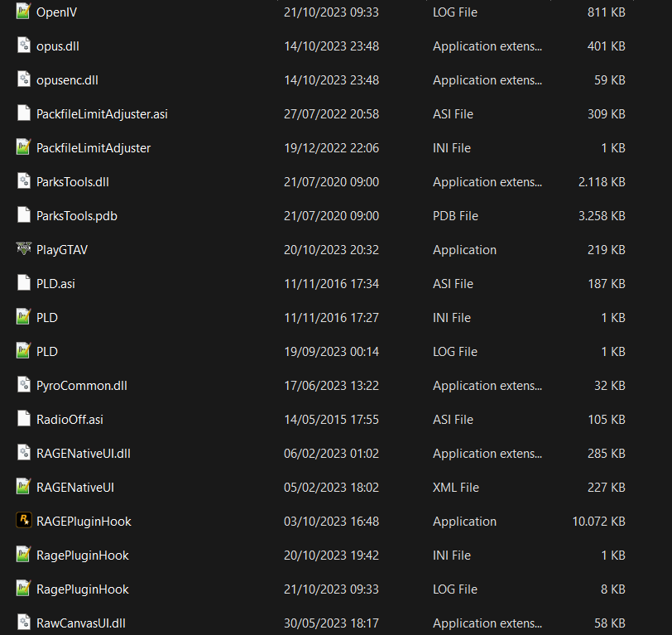Click the RAGENativeUI XML file icon
This screenshot has height=635, width=672.
point(23,487)
